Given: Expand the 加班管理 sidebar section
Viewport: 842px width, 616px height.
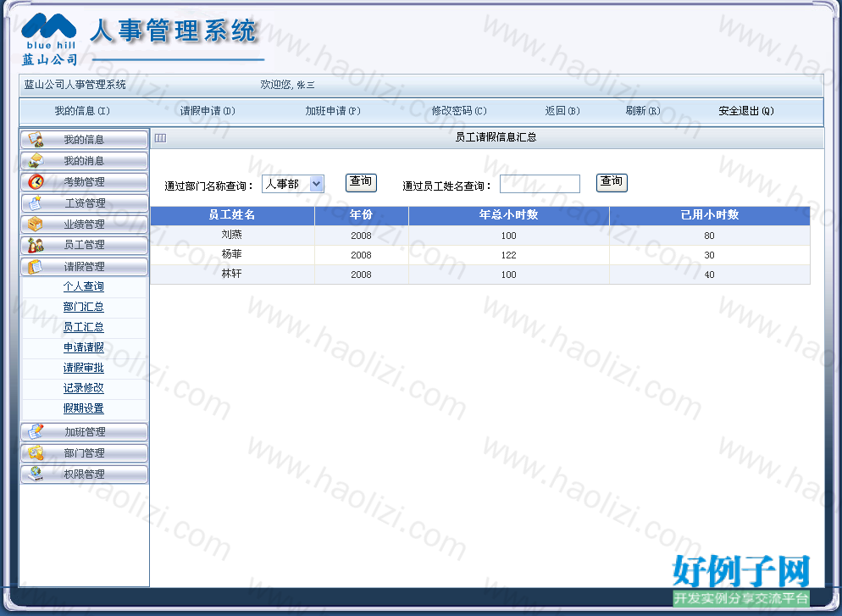Looking at the screenshot, I should 85,432.
